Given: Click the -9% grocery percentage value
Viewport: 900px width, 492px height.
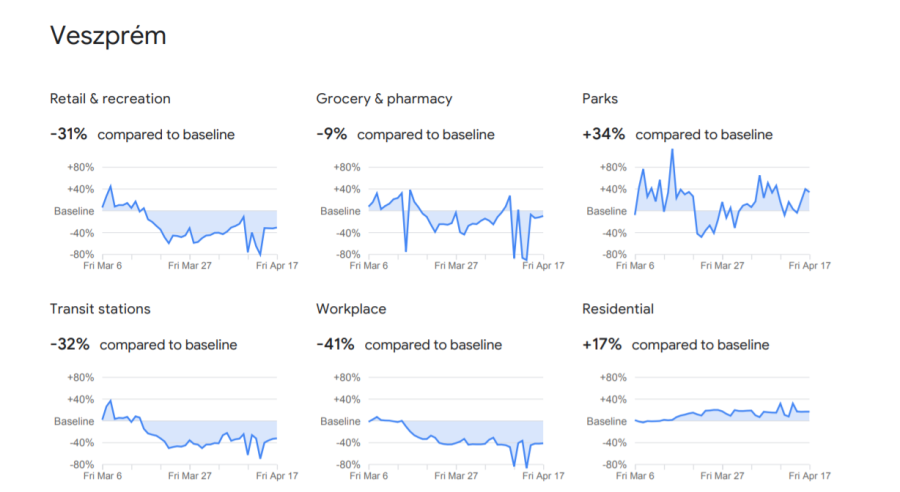Looking at the screenshot, I should [332, 134].
